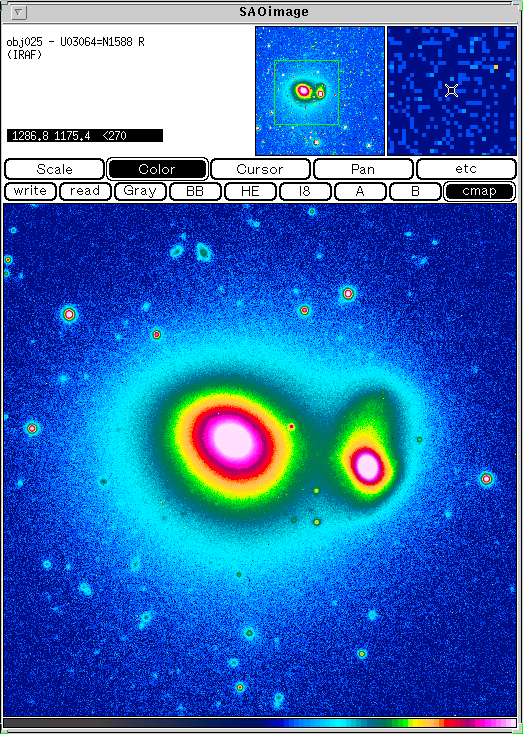This screenshot has height=734, width=523.
Task: Choose the HE colormap
Action: (x=250, y=191)
